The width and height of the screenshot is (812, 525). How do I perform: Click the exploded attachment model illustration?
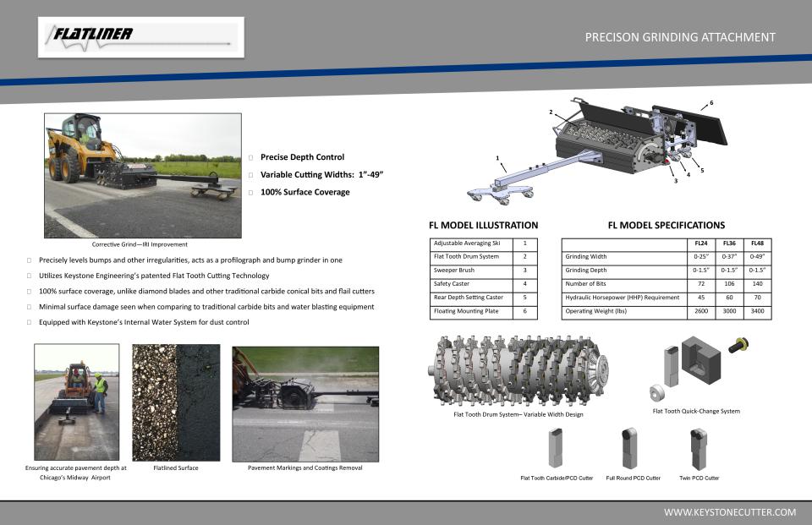coord(597,150)
